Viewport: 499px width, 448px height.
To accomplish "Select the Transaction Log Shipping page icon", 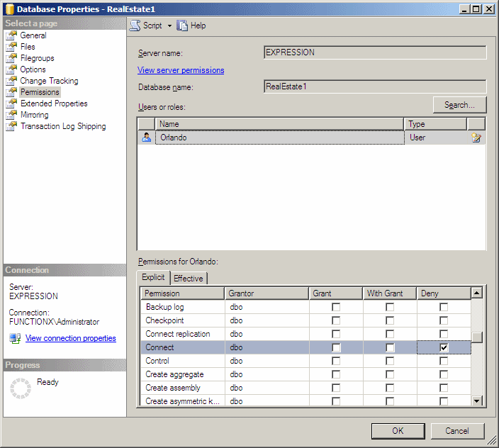I will coord(11,126).
